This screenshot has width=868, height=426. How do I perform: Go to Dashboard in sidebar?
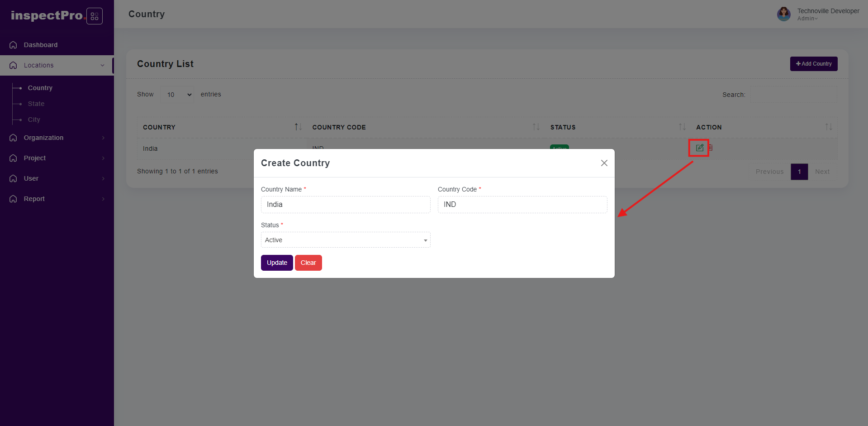point(41,45)
